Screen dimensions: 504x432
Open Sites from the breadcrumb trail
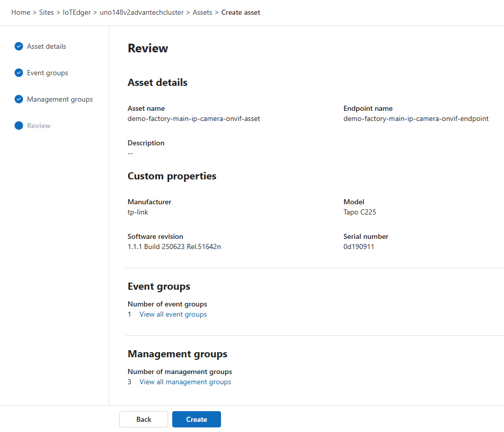46,12
